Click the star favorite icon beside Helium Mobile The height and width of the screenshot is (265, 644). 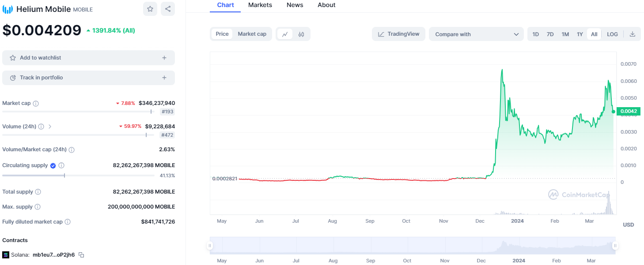tap(150, 9)
